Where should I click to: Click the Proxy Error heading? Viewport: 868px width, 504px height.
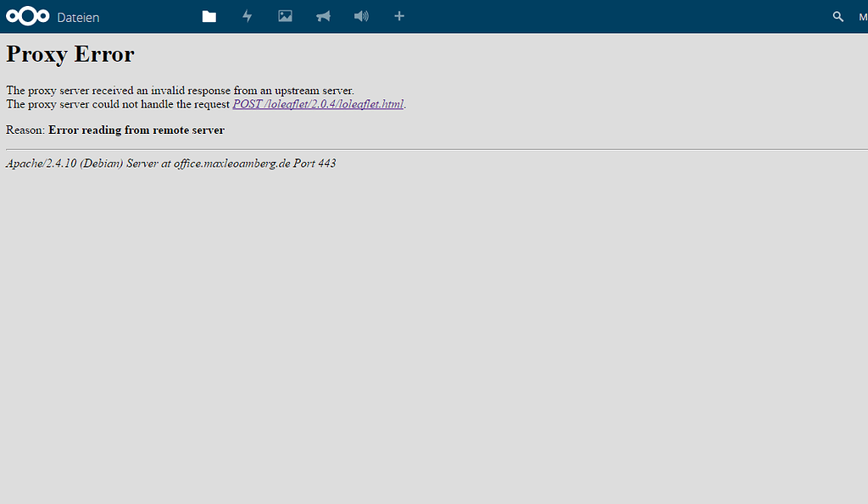point(70,54)
